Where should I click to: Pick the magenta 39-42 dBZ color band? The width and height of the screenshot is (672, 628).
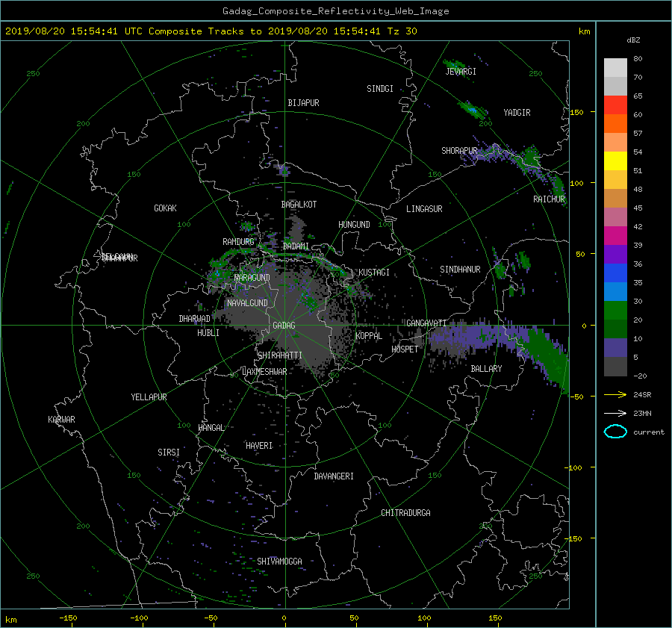pos(615,236)
